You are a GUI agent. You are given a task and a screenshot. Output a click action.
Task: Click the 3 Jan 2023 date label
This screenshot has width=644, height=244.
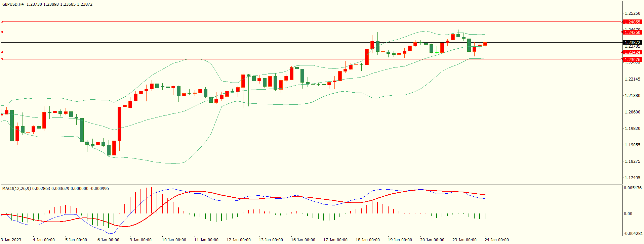tap(11, 240)
